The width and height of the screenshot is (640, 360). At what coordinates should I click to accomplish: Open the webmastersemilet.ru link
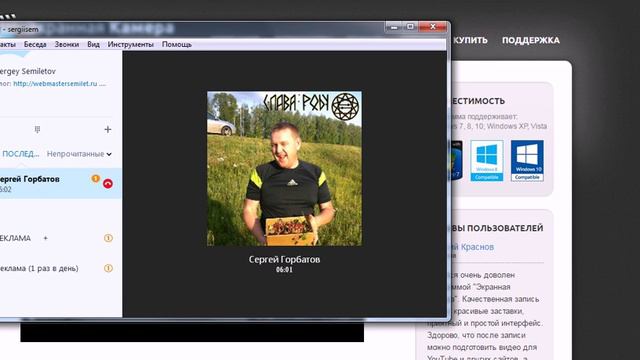pyautogui.click(x=55, y=84)
